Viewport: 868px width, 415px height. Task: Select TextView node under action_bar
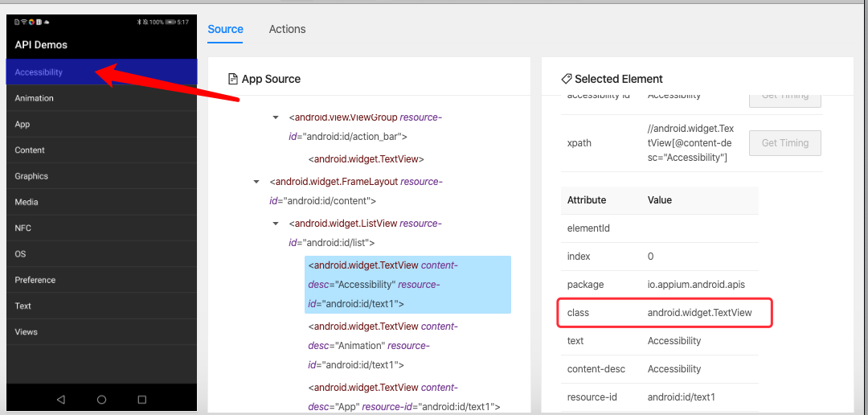[x=366, y=159]
